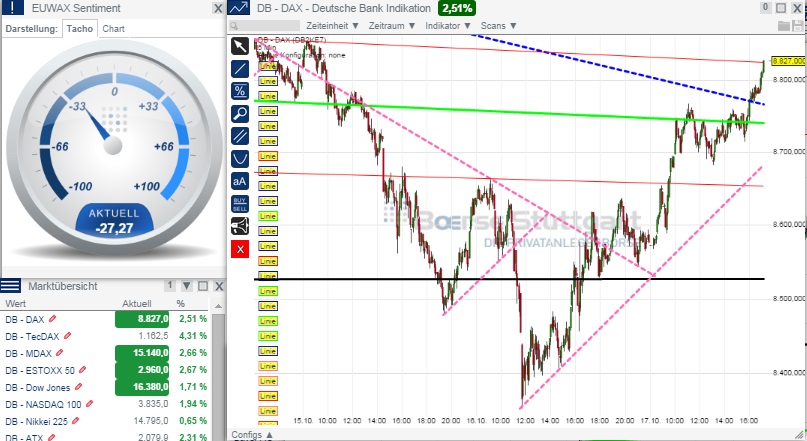Screen dimensions: 807x441
Task: Click the megaphone alert tool
Action: [240, 226]
